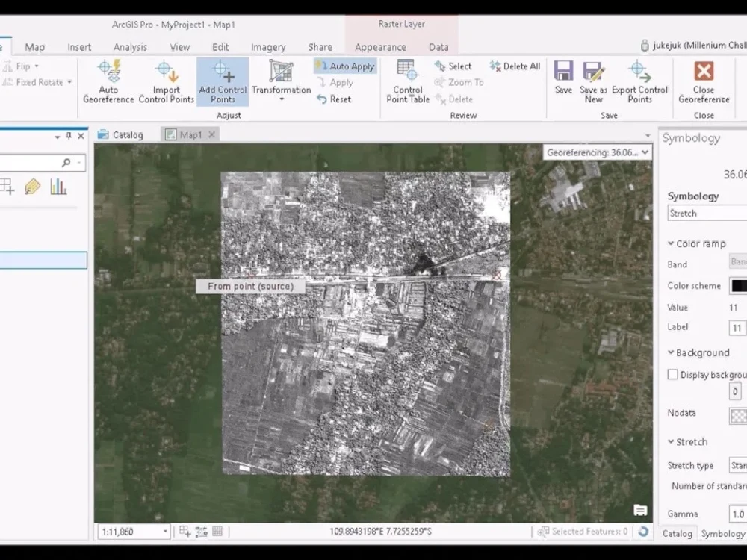Check the Display background checkbox
The width and height of the screenshot is (747, 560).
(672, 374)
